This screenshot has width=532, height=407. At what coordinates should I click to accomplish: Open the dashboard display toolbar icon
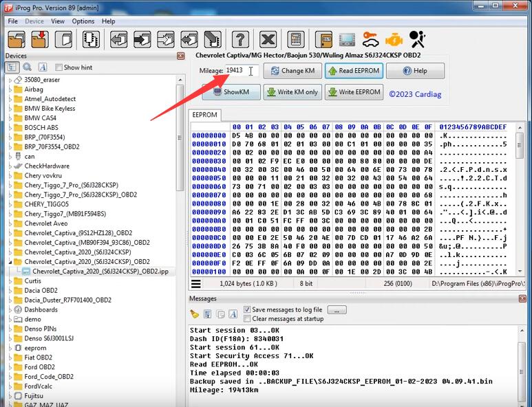[347, 39]
